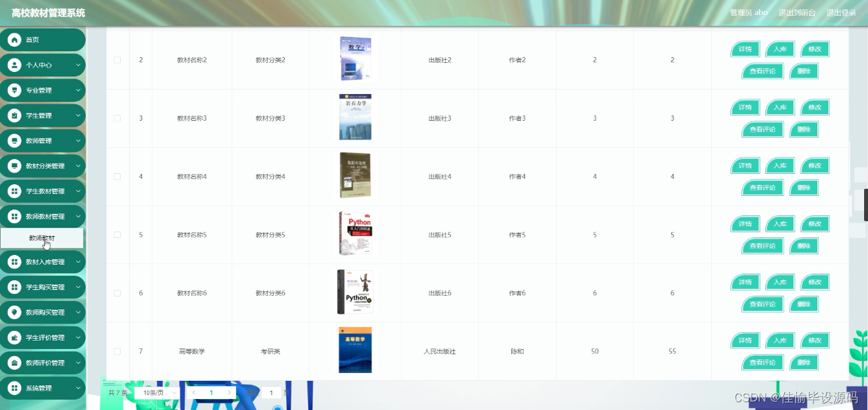Click the icon beside 专业管理
Screen dimensions: 868x410
pyautogui.click(x=14, y=90)
